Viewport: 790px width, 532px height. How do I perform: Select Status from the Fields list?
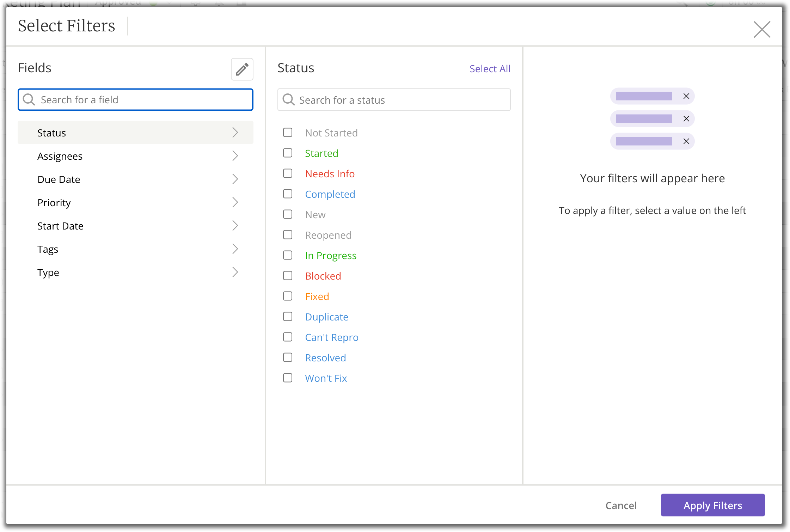[135, 133]
